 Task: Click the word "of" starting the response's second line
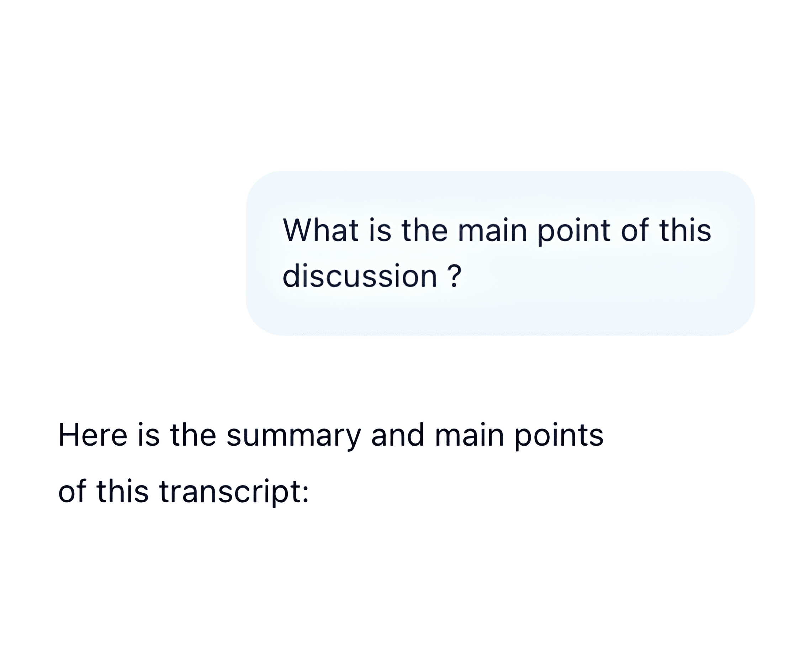tap(72, 491)
